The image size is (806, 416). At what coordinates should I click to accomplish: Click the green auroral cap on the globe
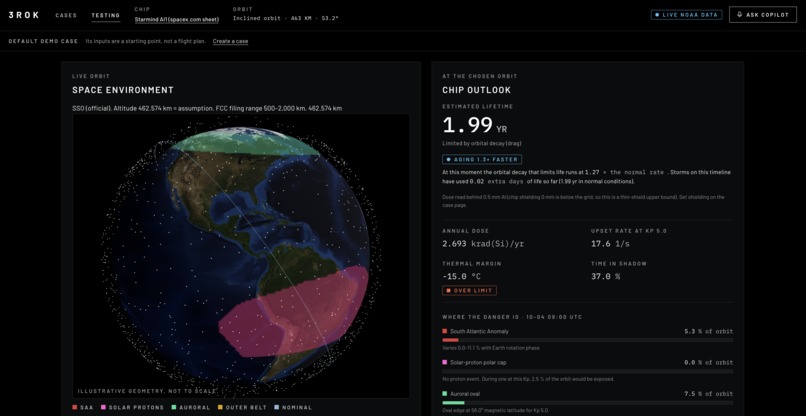pos(246,141)
